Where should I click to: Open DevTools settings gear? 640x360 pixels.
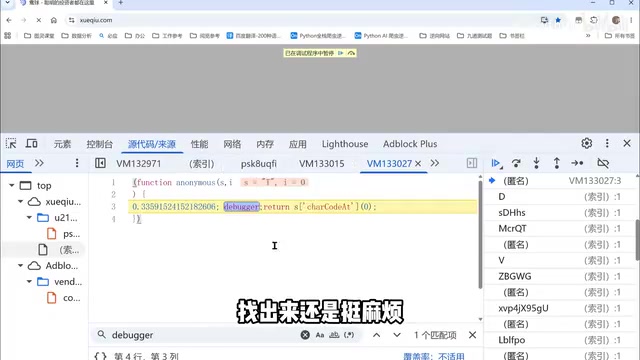point(587,143)
